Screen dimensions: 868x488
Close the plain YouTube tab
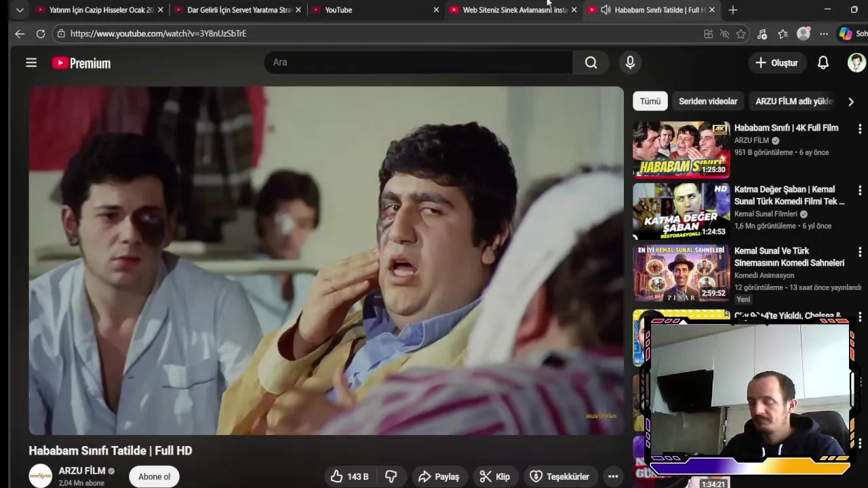tap(436, 10)
